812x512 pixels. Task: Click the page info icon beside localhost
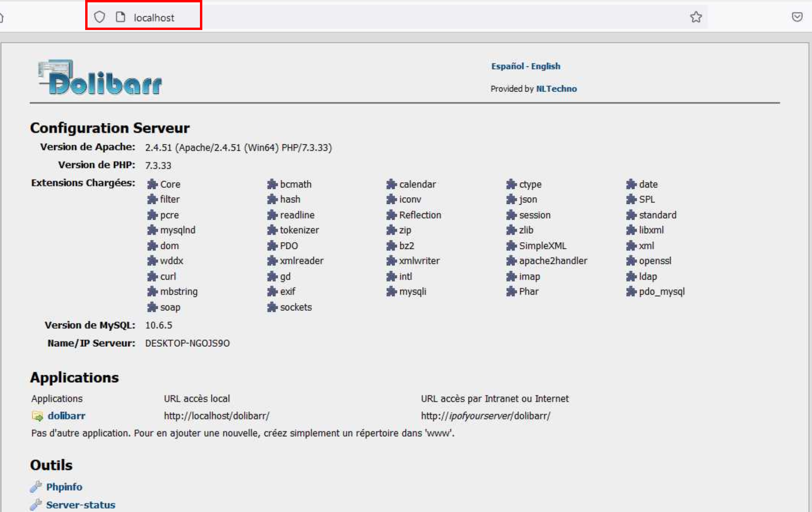pyautogui.click(x=120, y=17)
